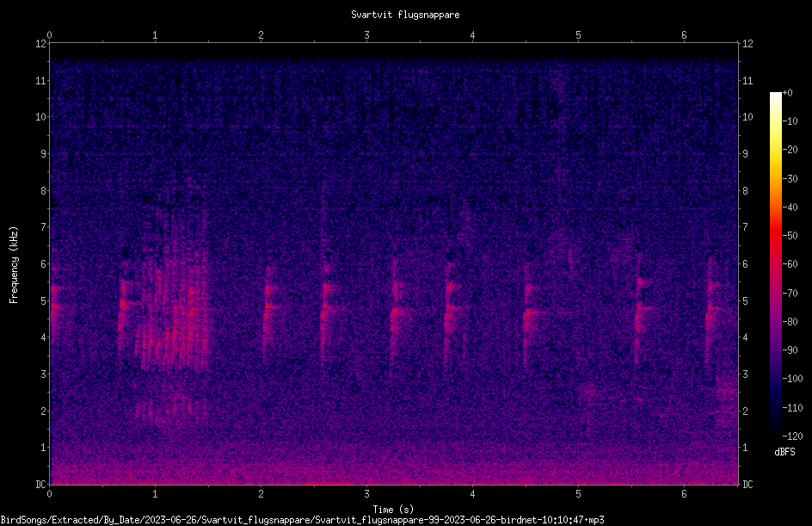Click "DC" on the left frequency axis
Viewport: 812px width, 526px height.
tap(40, 484)
